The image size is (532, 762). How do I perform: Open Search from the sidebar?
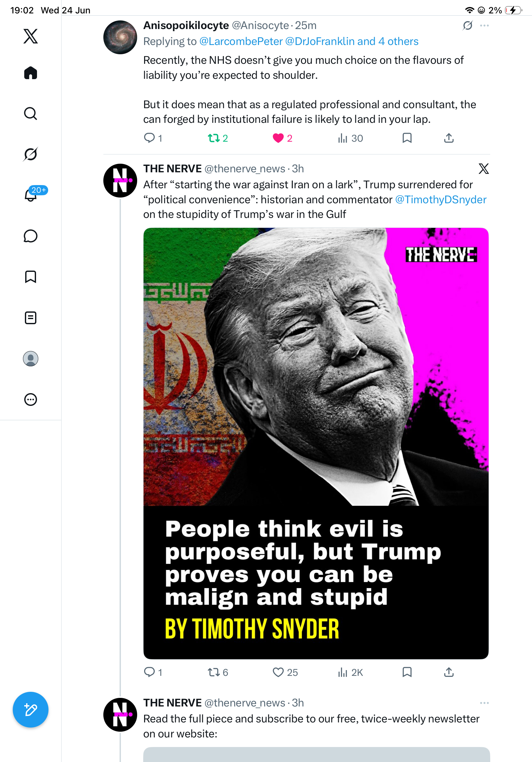[31, 114]
